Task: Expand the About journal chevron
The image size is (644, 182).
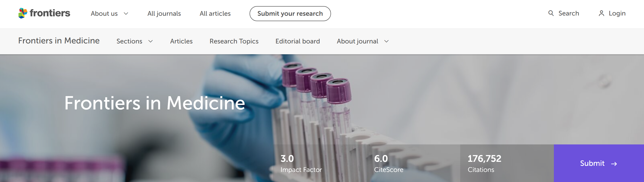Action: coord(386,41)
